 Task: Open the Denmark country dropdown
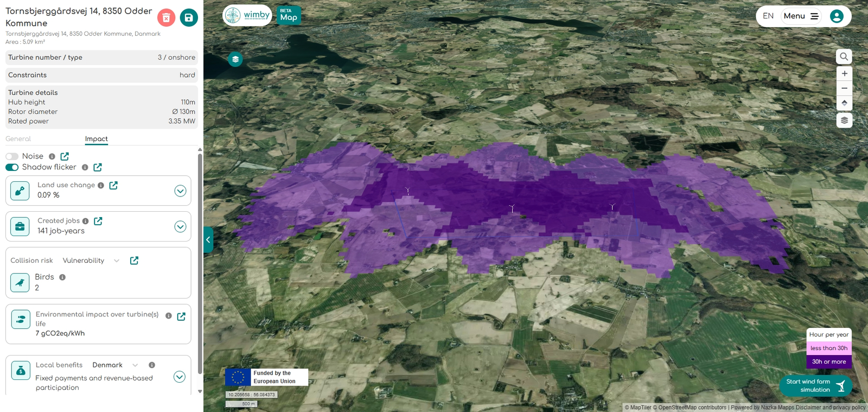pyautogui.click(x=115, y=365)
